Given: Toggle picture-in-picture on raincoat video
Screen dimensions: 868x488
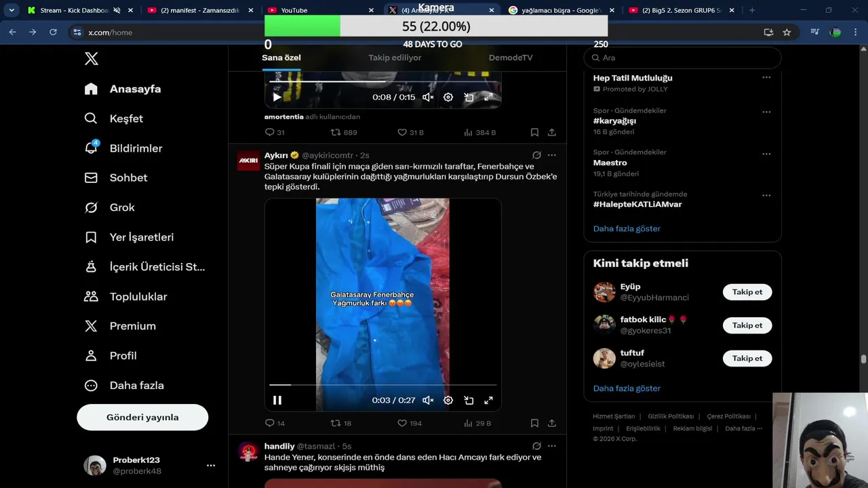Looking at the screenshot, I should pos(469,400).
